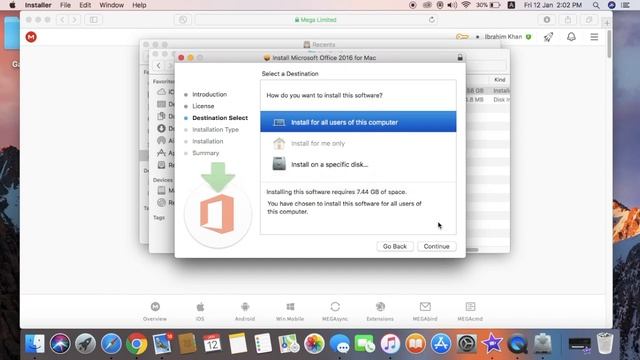The width and height of the screenshot is (640, 360).
Task: Click the Safari address bar
Action: [316, 20]
